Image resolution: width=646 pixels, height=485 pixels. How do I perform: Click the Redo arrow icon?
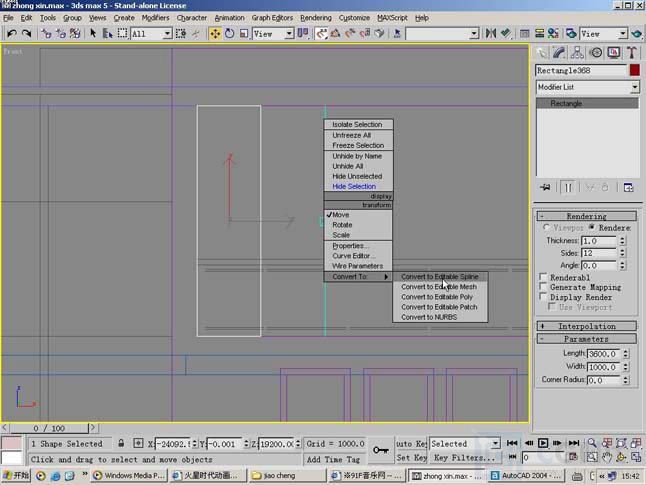click(26, 33)
